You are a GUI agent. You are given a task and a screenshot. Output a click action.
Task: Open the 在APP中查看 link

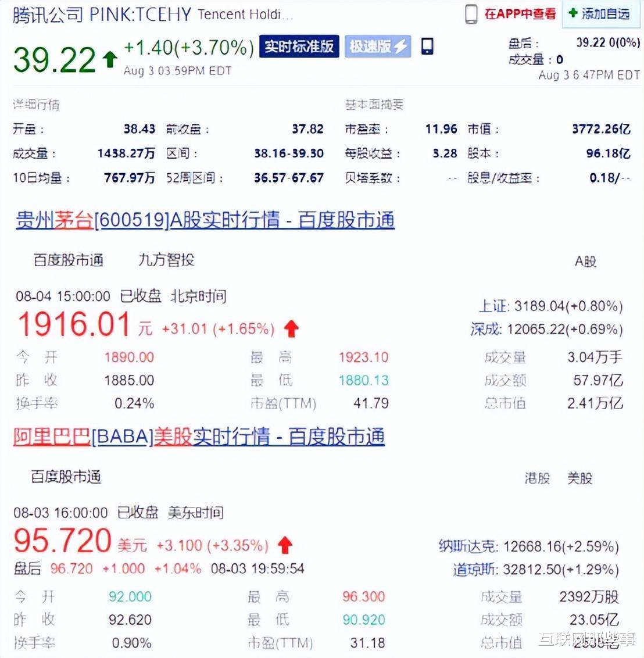point(520,14)
